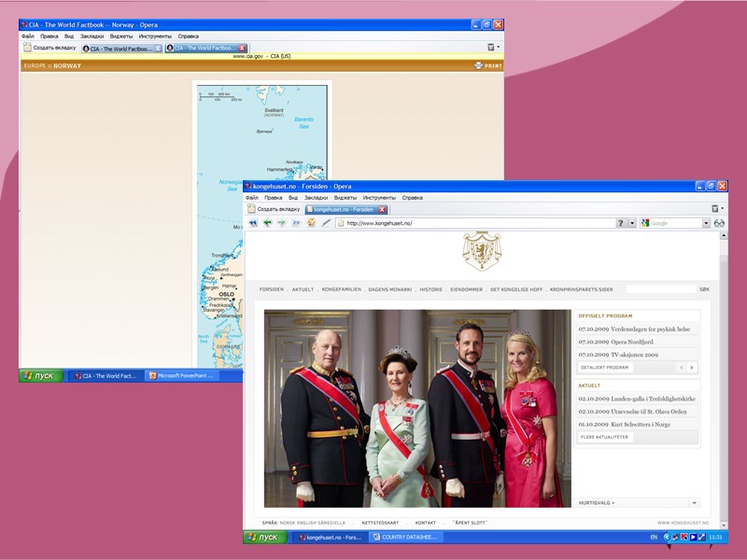Open closed-tabs trash icon in CIA window

[x=491, y=48]
